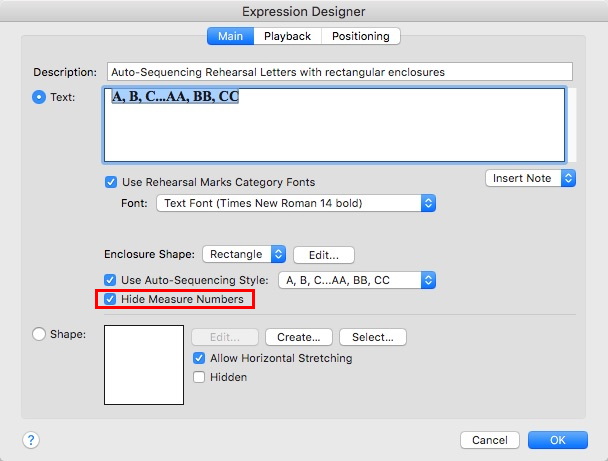Image resolution: width=608 pixels, height=461 pixels.
Task: Click the Description text field
Action: (339, 72)
